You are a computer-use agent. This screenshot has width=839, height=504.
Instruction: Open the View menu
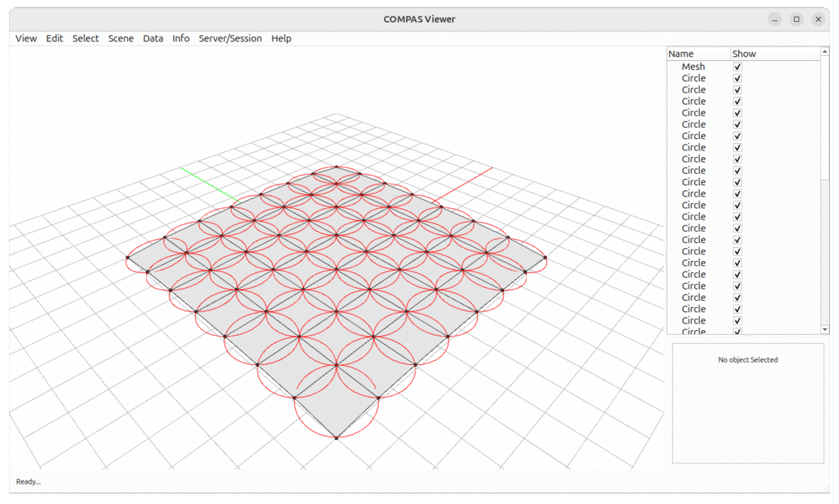pyautogui.click(x=26, y=38)
